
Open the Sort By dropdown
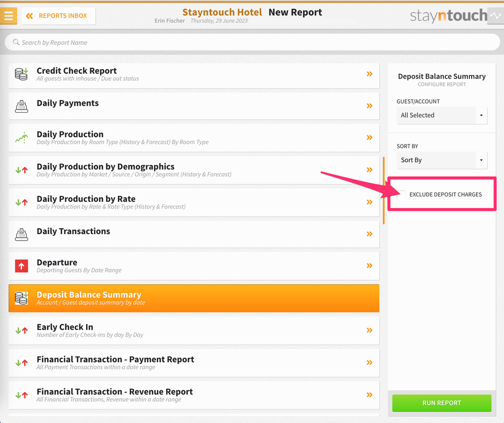[x=442, y=160]
